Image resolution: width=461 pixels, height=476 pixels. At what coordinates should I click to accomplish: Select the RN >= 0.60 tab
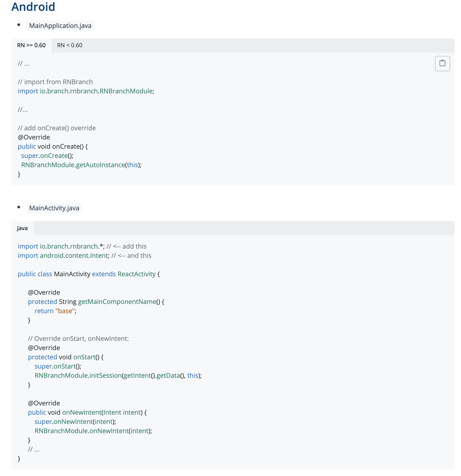[31, 45]
